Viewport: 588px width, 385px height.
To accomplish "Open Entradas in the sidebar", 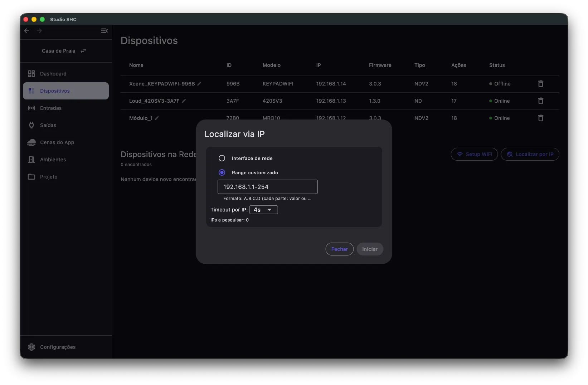I will click(x=66, y=108).
